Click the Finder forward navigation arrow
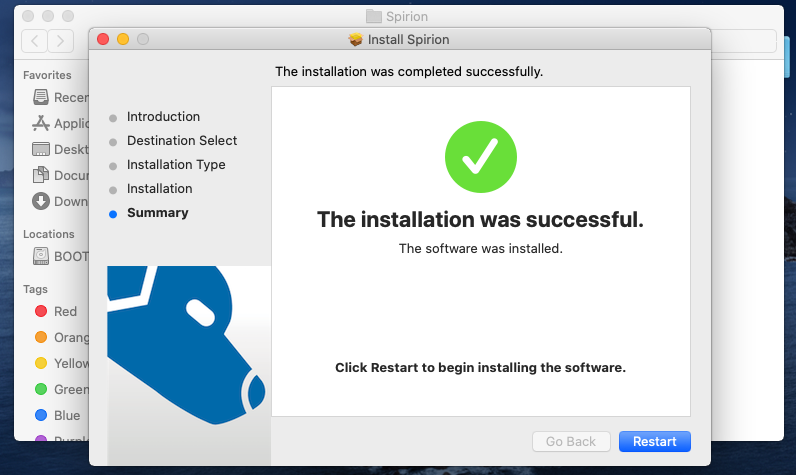This screenshot has height=475, width=796. point(61,41)
